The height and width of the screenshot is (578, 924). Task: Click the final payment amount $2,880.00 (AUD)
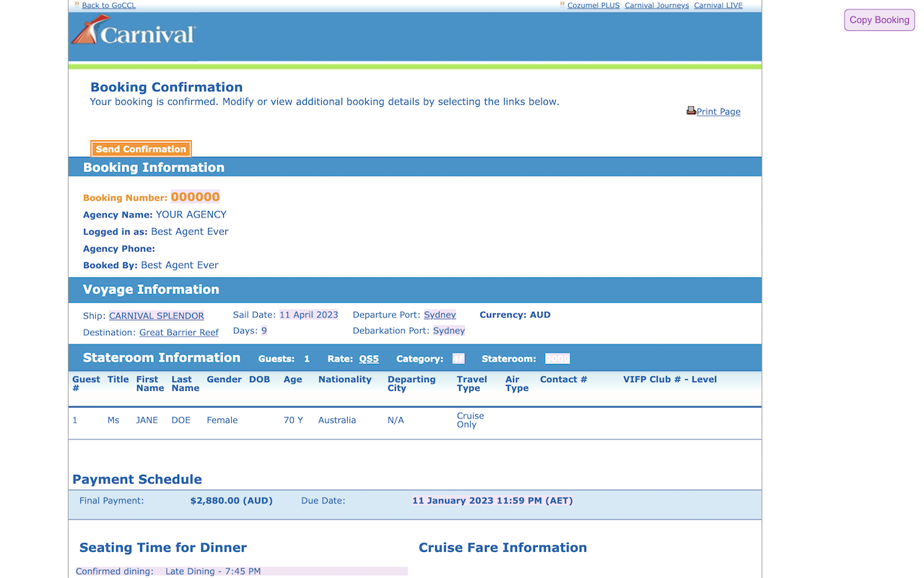pos(232,500)
